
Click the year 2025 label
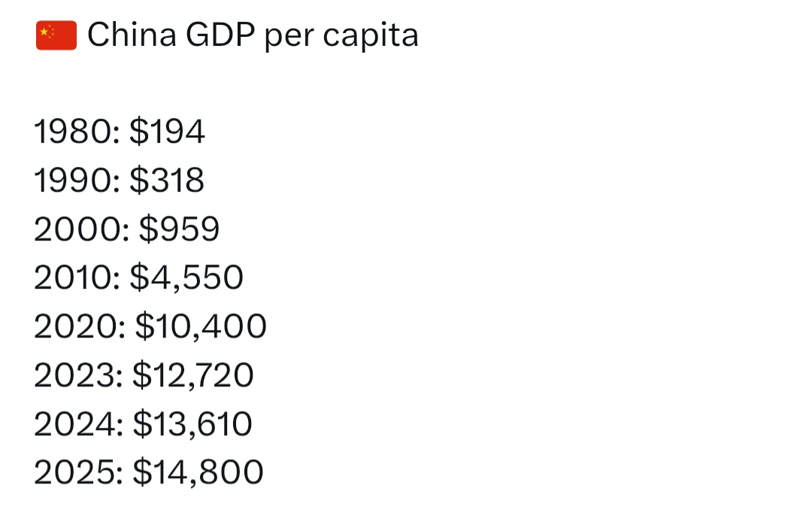click(x=76, y=472)
